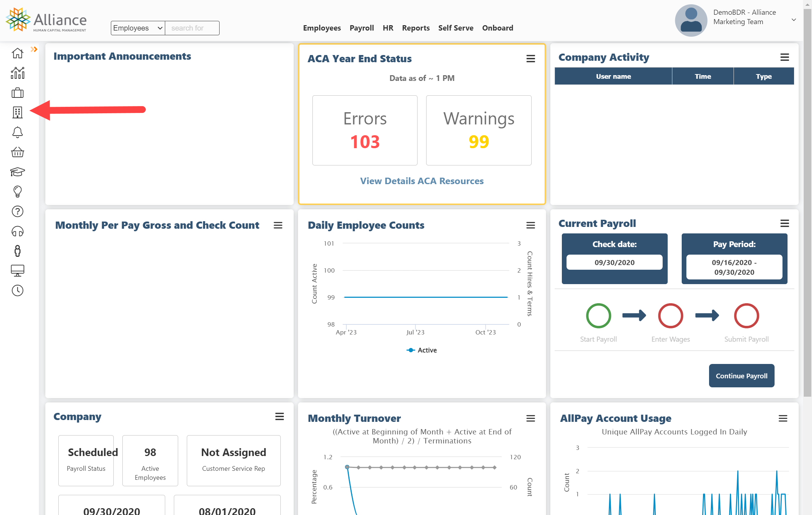Open the Employees top menu
This screenshot has height=515, width=812.
click(322, 28)
